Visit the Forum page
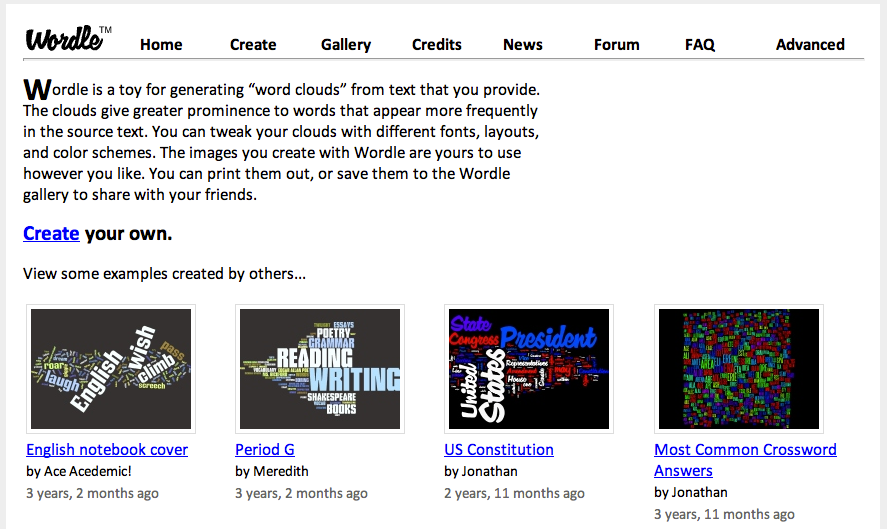The image size is (887, 529). pyautogui.click(x=617, y=45)
